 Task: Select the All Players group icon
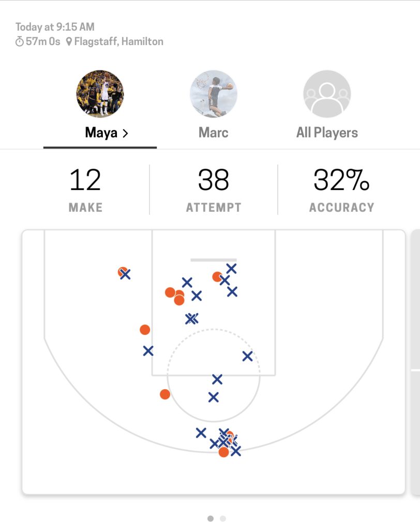326,94
